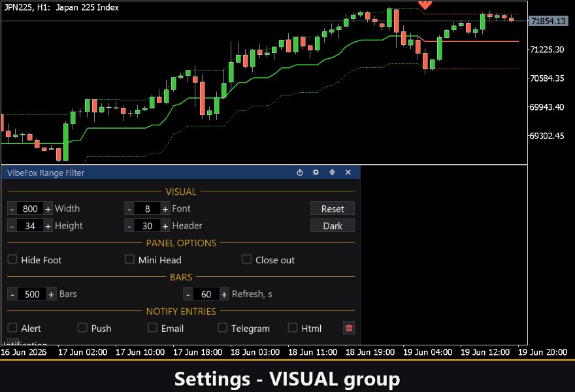Enable the Email notification checkbox
575x392 pixels.
click(152, 327)
